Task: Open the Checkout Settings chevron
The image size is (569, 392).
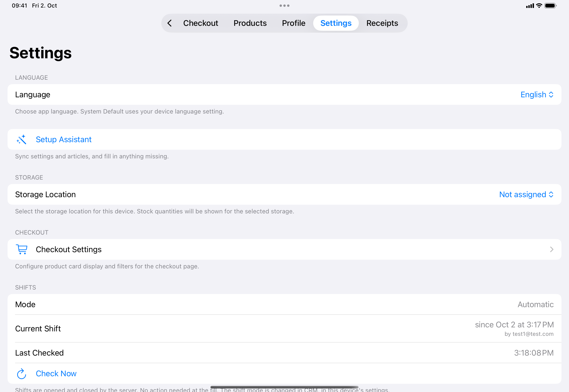Action: [x=552, y=249]
